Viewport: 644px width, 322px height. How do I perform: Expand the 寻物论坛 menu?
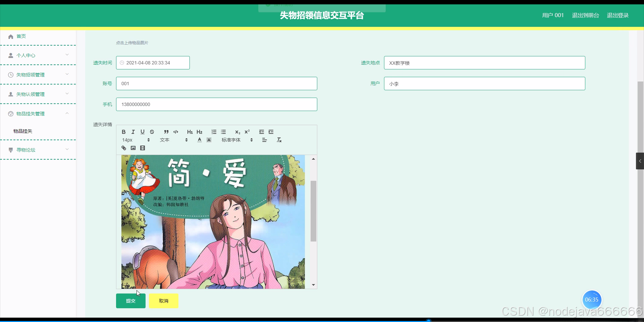click(38, 150)
